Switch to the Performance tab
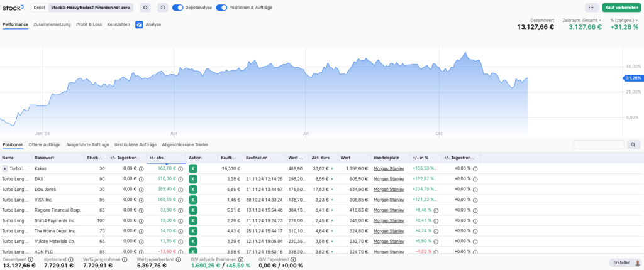Viewport: 644px width, 270px height. (x=15, y=24)
